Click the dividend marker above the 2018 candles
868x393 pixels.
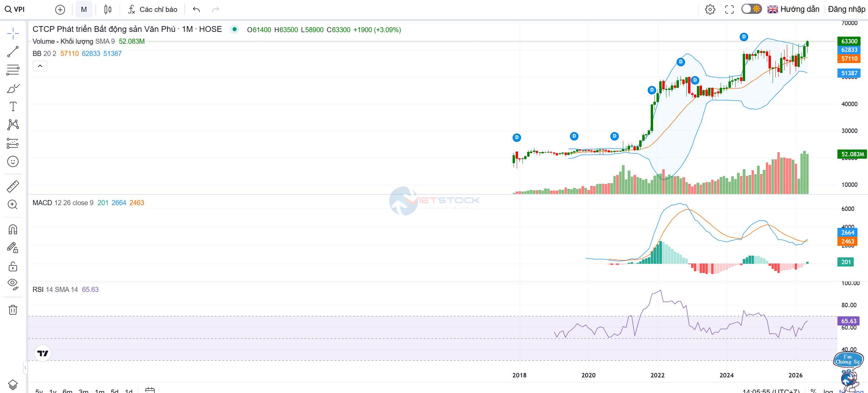point(517,137)
